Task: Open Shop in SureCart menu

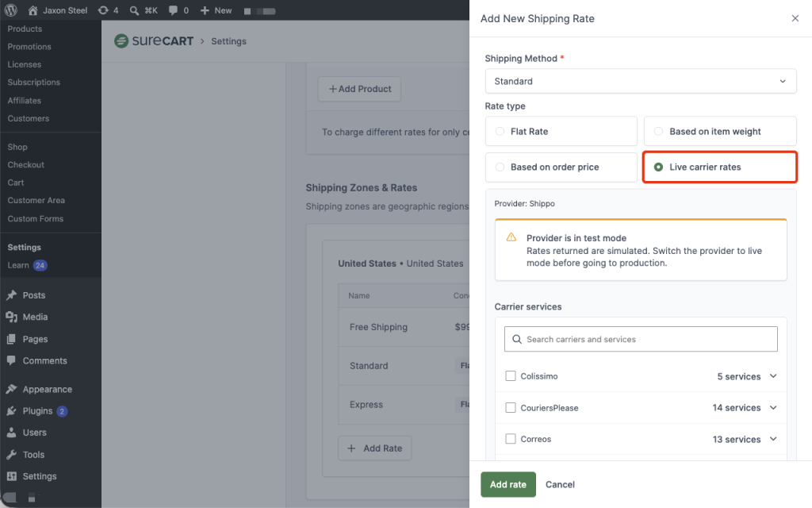Action: 17,147
